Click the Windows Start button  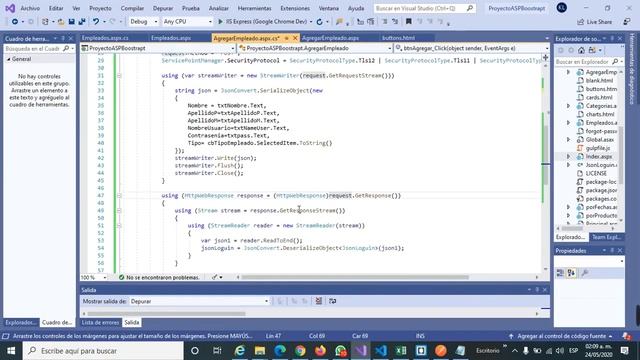(11, 351)
